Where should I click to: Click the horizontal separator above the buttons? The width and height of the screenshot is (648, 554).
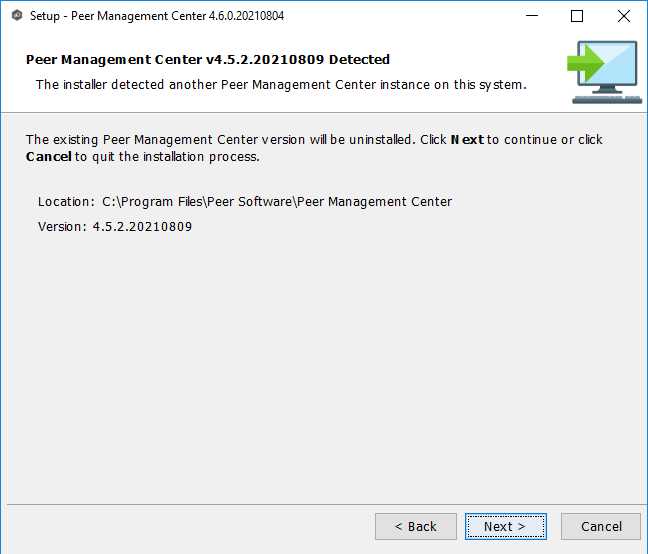coord(324,501)
